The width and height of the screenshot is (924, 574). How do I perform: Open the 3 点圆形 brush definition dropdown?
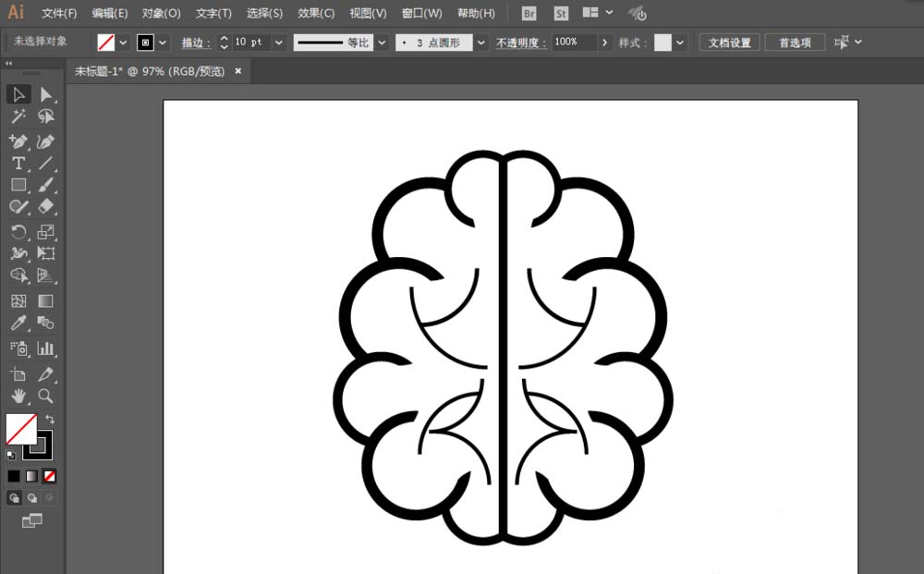click(x=480, y=42)
